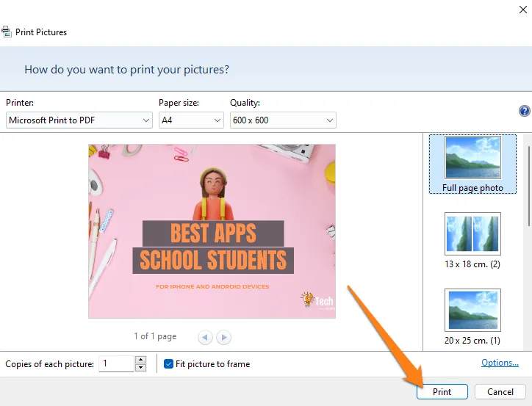Click the layout list scrollbar
This screenshot has width=532, height=406.
click(528, 186)
